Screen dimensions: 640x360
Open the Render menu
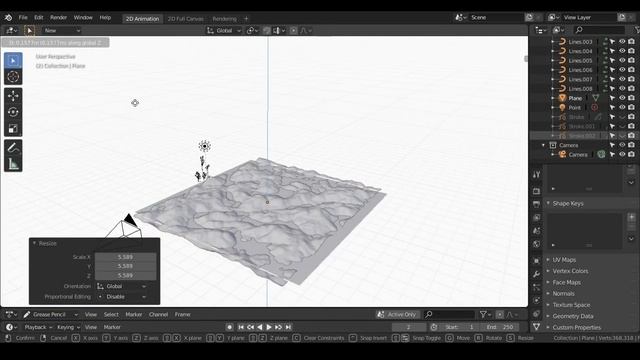(58, 18)
